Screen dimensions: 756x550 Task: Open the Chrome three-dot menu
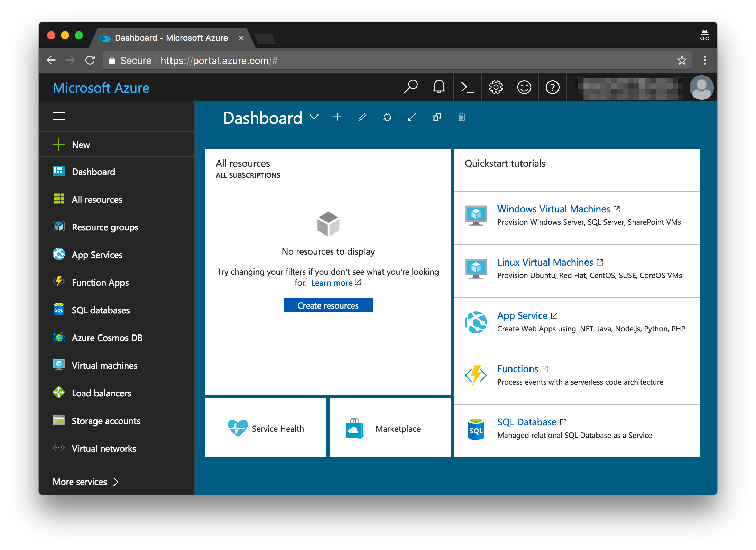(704, 60)
